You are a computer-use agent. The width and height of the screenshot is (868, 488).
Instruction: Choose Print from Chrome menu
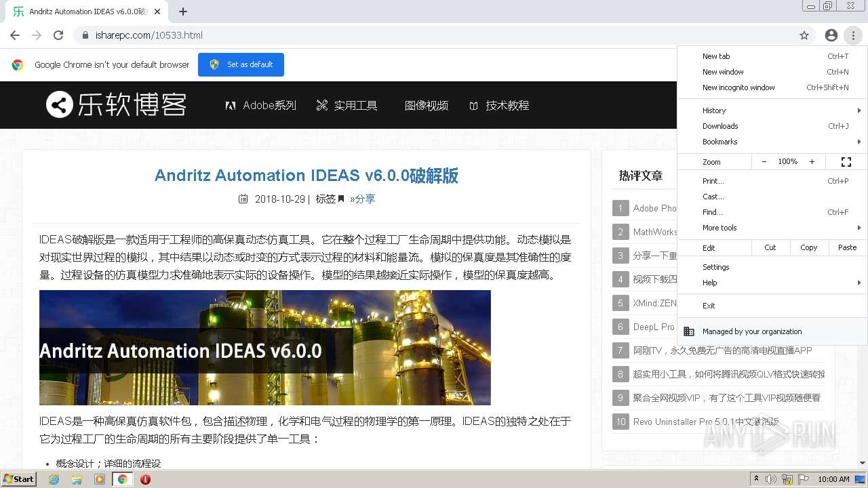(x=772, y=181)
